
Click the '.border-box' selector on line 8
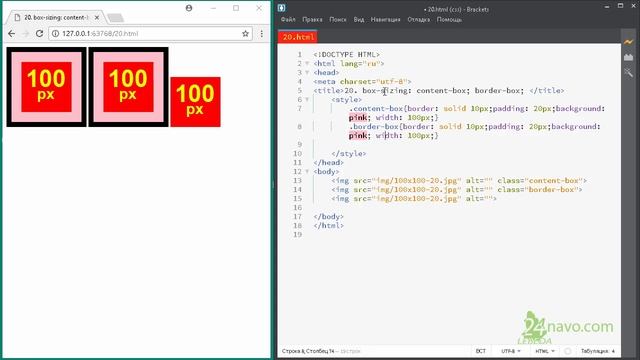click(x=373, y=127)
